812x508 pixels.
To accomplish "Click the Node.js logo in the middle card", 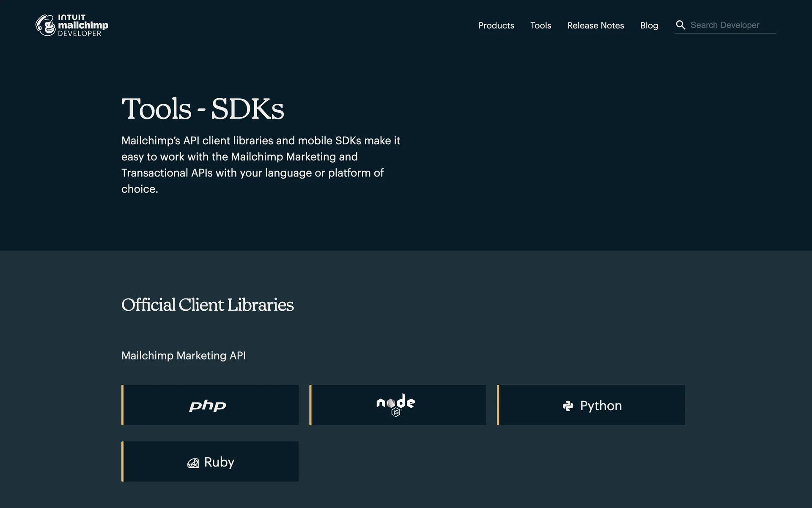I will (x=396, y=402).
